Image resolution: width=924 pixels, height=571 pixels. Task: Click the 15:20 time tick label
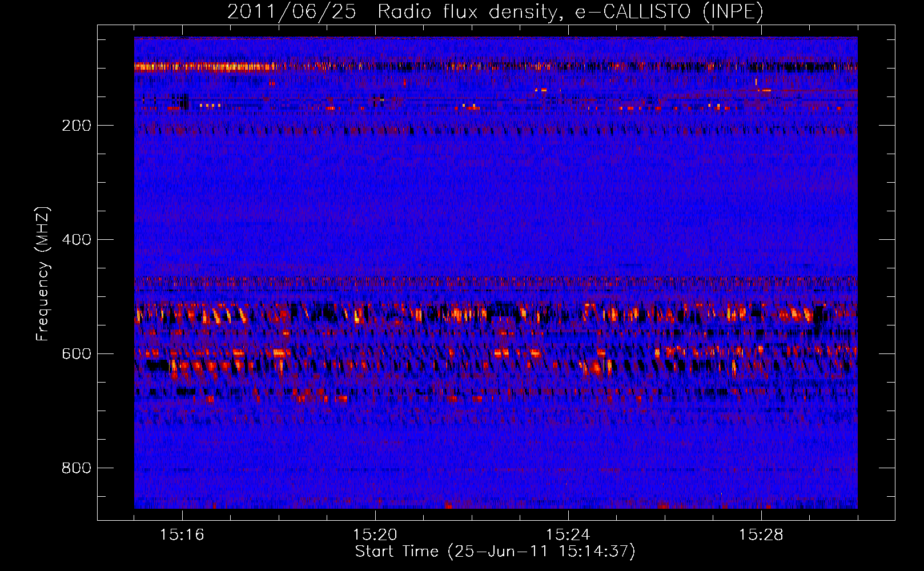375,535
